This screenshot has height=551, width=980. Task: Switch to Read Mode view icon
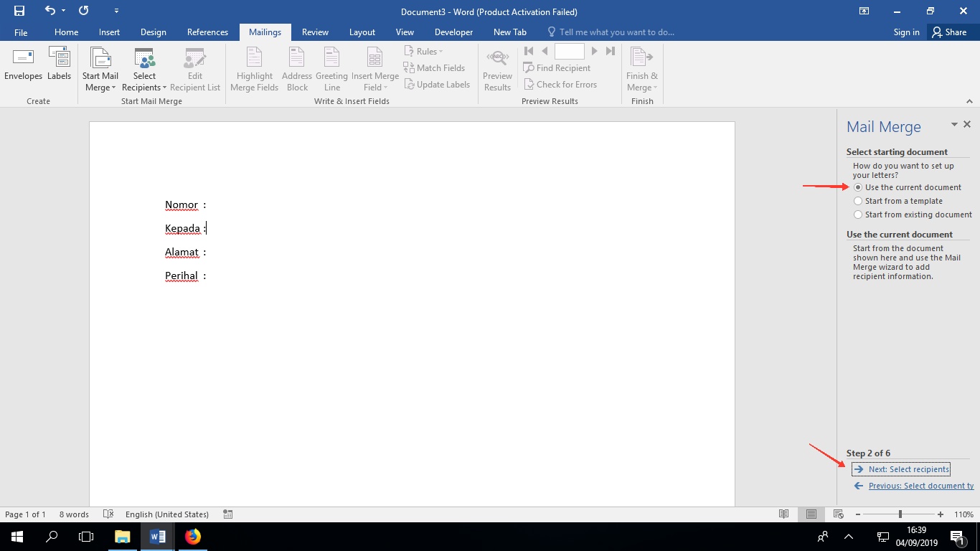(783, 514)
